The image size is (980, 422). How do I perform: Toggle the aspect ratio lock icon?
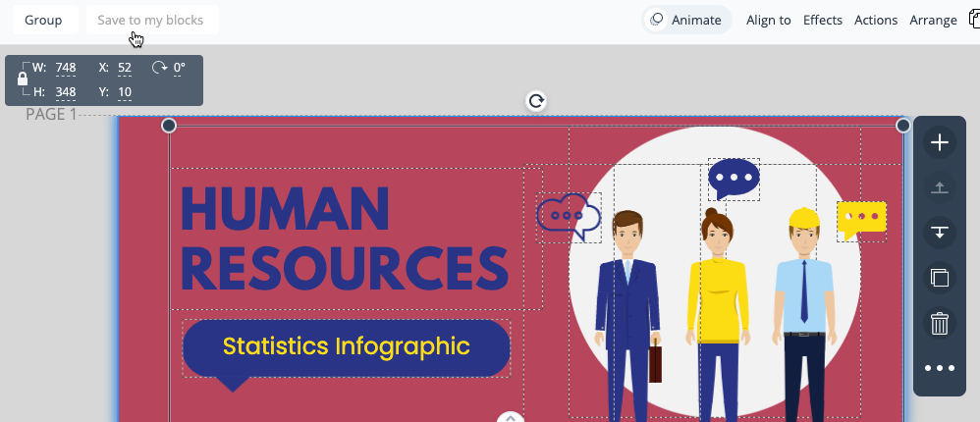(x=23, y=79)
